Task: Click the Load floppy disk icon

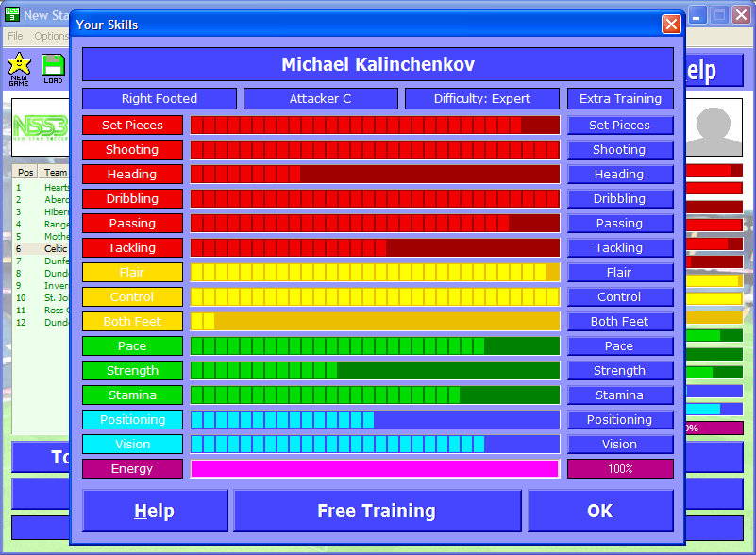Action: pyautogui.click(x=53, y=68)
